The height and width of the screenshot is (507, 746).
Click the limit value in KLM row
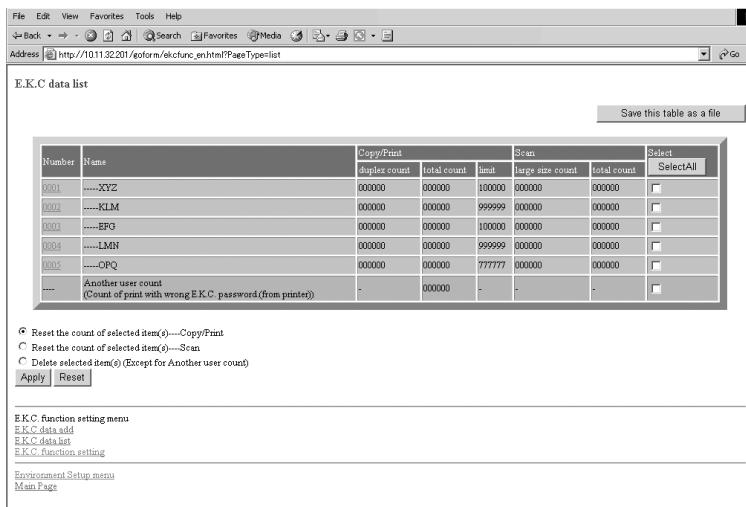[x=492, y=207]
